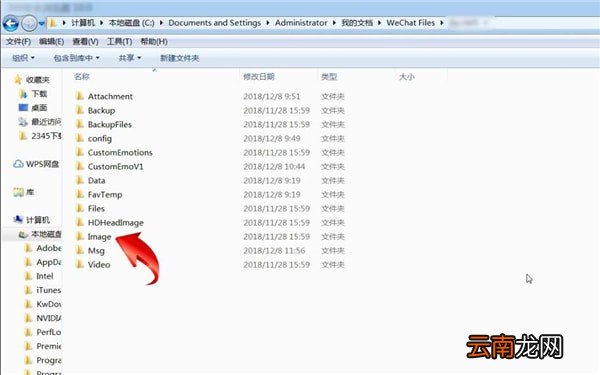Image resolution: width=600 pixels, height=375 pixels.
Task: Select the FavTemp folder icon
Action: pos(80,194)
